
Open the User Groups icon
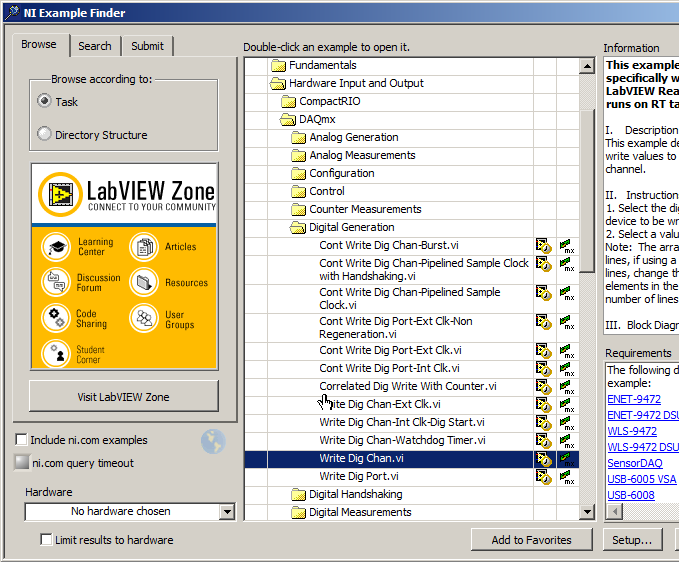click(144, 318)
